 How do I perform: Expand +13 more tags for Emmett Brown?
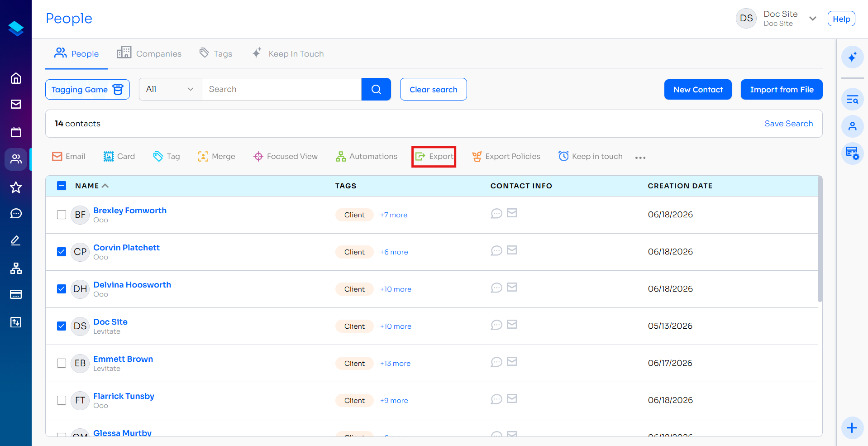pyautogui.click(x=395, y=364)
